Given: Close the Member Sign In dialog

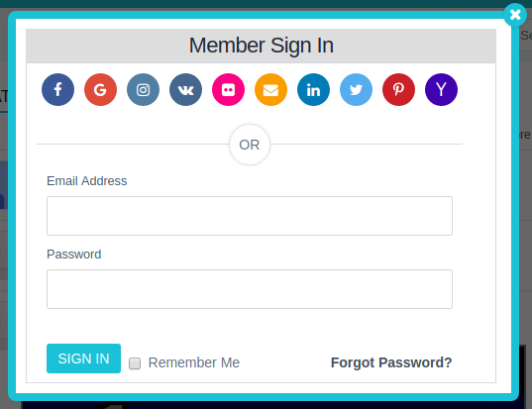Looking at the screenshot, I should coord(515,15).
